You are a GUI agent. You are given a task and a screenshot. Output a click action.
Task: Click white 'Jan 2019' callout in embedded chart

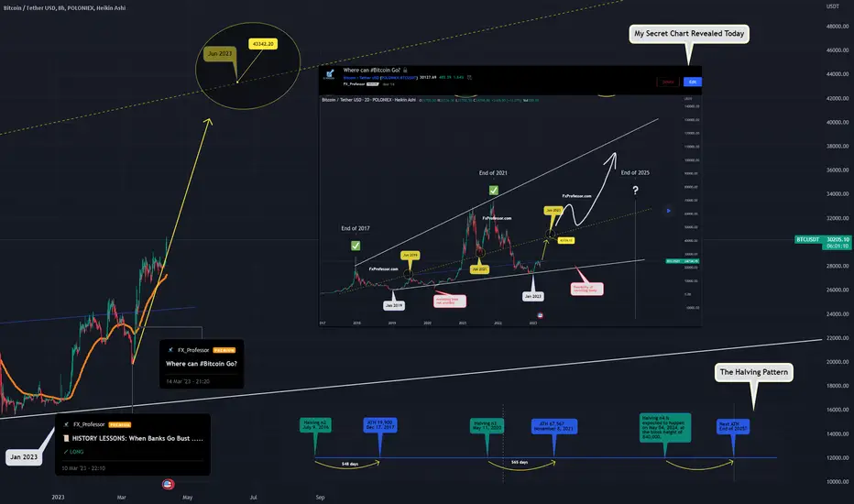[394, 305]
